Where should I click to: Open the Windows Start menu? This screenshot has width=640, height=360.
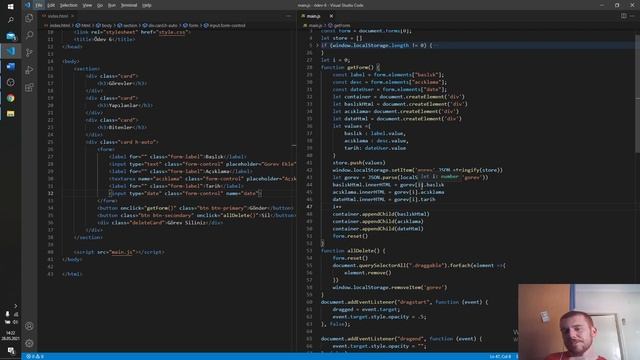[x=11, y=6]
